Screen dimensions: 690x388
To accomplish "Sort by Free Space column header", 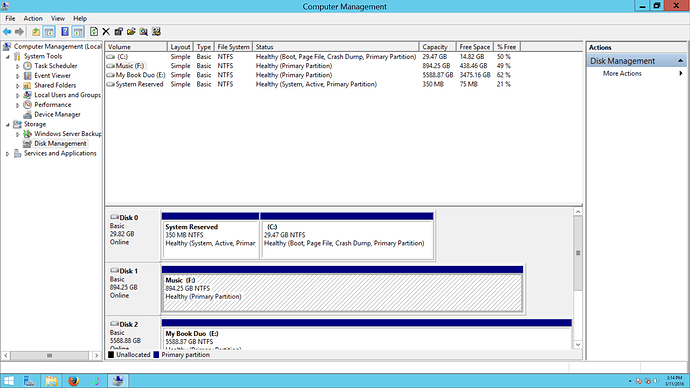I will click(475, 47).
